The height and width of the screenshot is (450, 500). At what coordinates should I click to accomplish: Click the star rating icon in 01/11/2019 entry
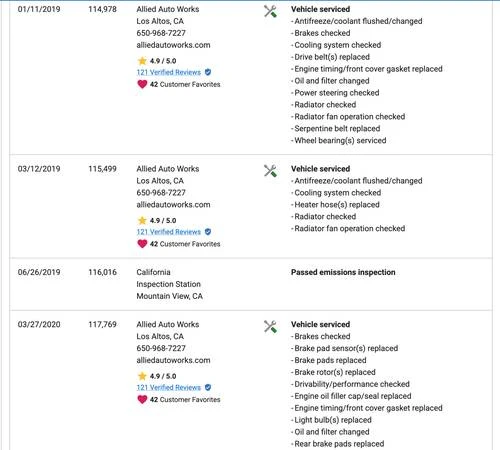pyautogui.click(x=142, y=61)
